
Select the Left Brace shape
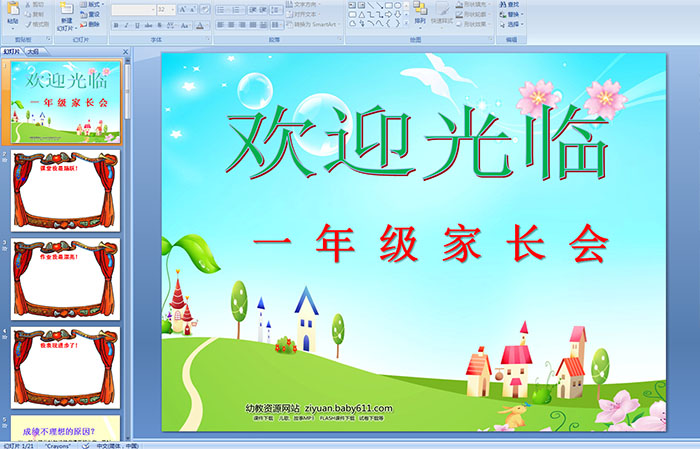point(388,23)
